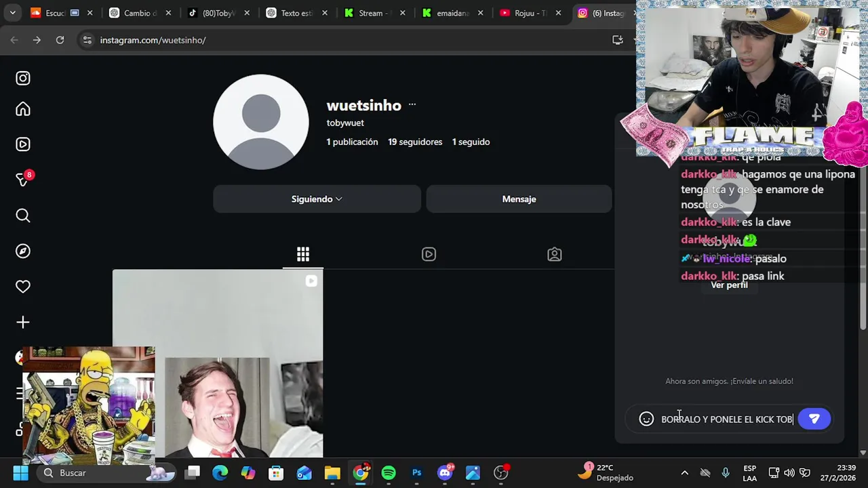Close the Cambio d... tab
The width and height of the screenshot is (868, 488).
click(x=168, y=13)
